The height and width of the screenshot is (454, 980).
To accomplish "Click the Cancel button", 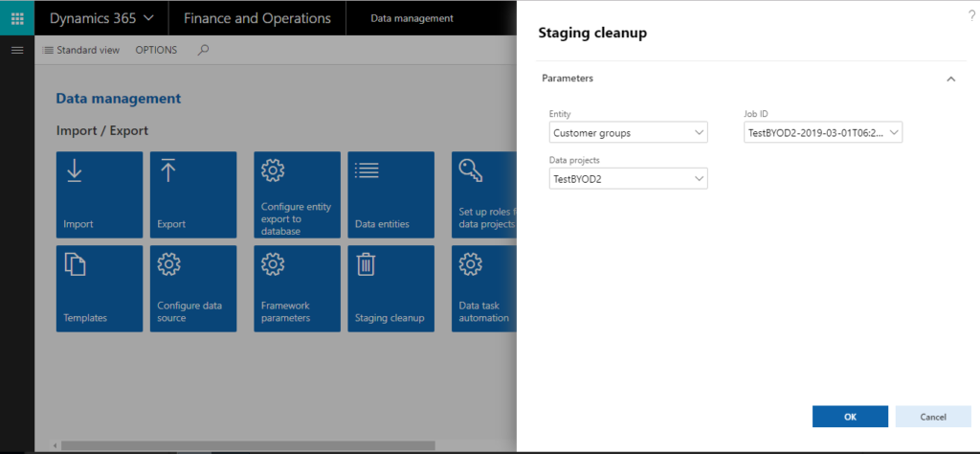I will click(933, 417).
